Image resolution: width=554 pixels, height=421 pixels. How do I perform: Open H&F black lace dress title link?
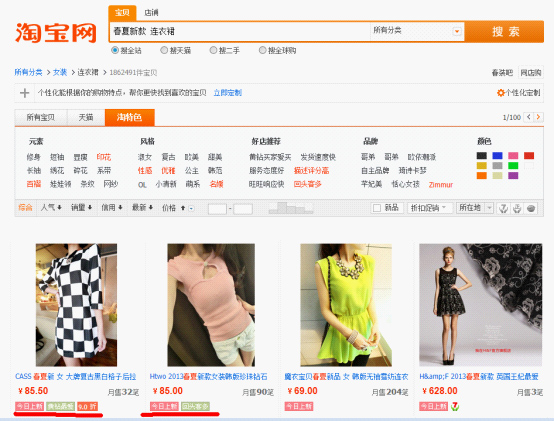[479, 376]
